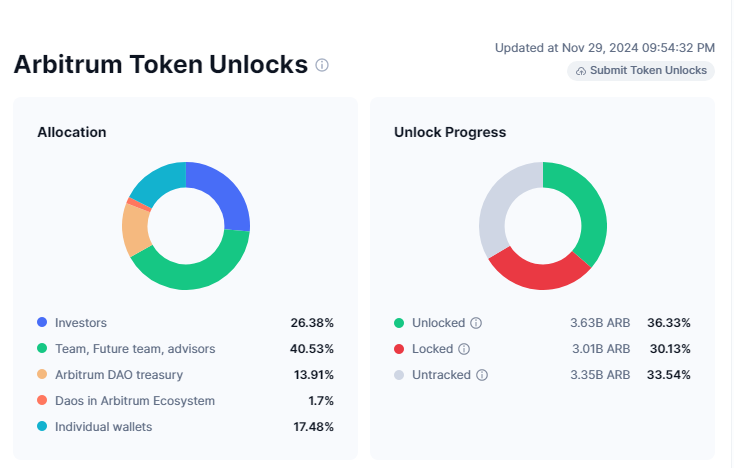This screenshot has width=734, height=468.
Task: Click the green Team legend dot
Action: coord(42,349)
